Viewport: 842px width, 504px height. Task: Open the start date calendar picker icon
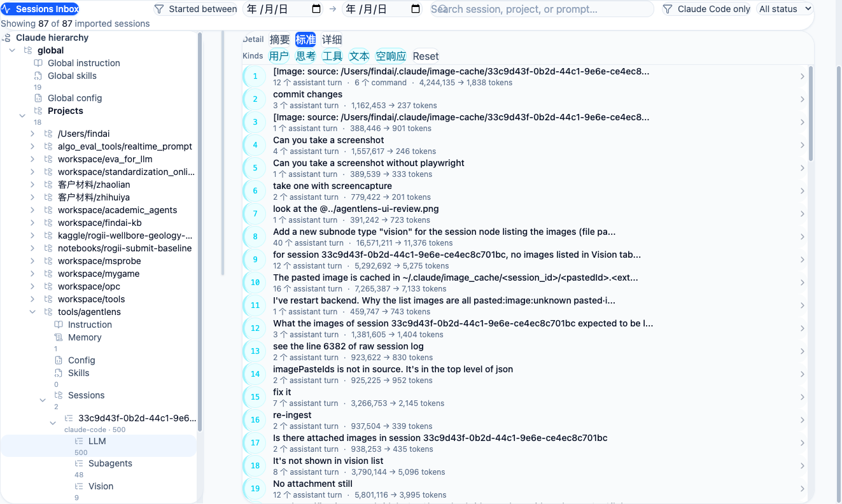[317, 9]
